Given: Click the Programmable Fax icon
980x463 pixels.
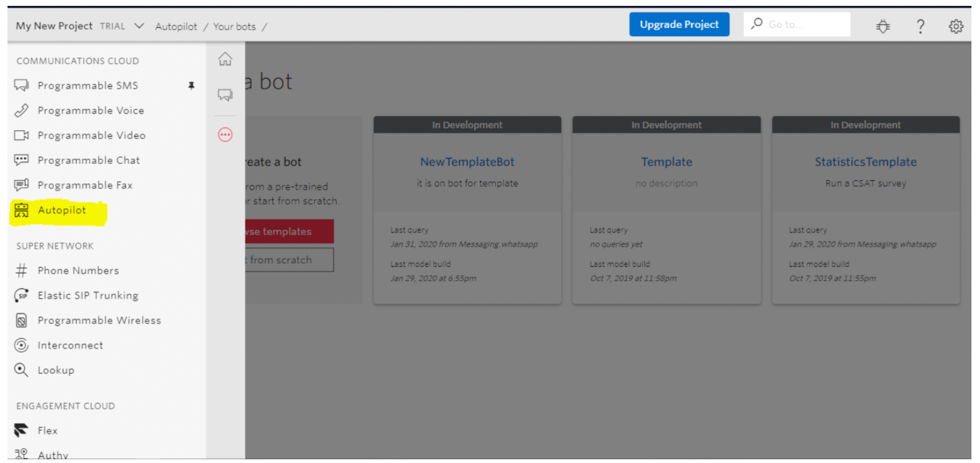Looking at the screenshot, I should click(x=21, y=185).
